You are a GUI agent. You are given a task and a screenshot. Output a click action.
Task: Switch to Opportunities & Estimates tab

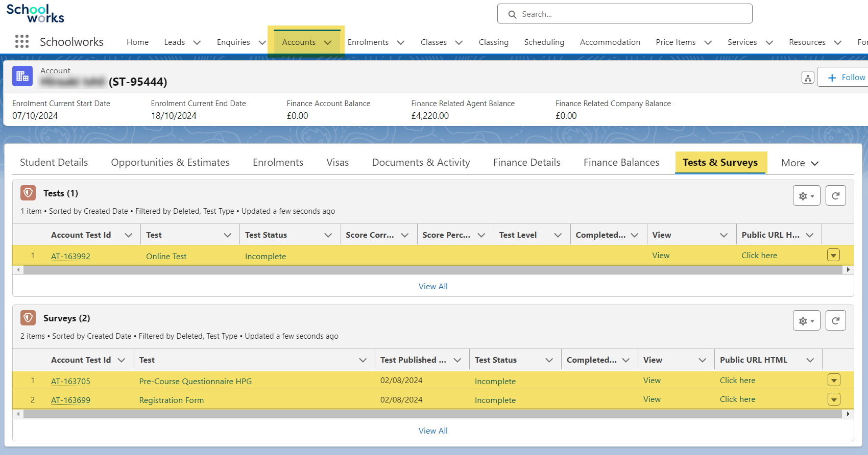coord(171,162)
